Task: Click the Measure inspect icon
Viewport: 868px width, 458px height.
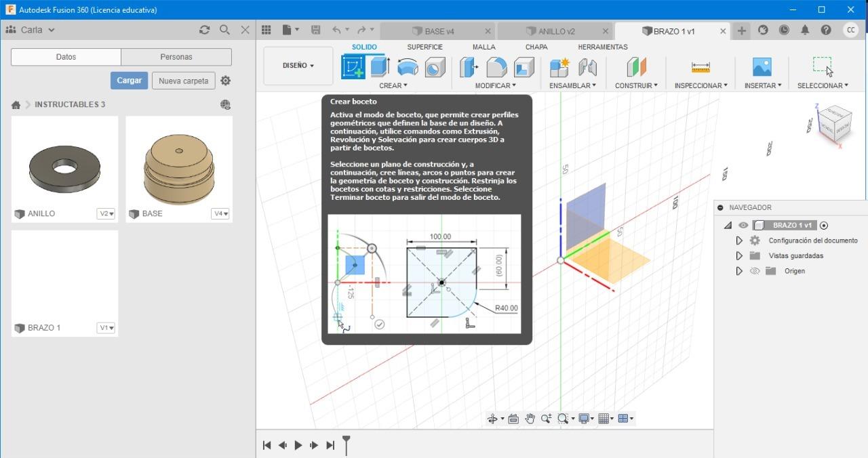Action: (701, 67)
